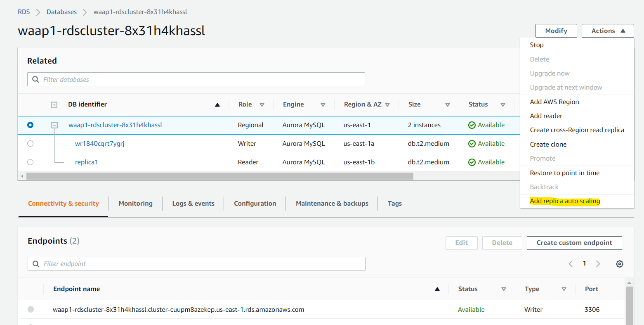Screen dimensions: 644x325
Task: Open the databases Status column filter dropdown
Action: pos(503,105)
